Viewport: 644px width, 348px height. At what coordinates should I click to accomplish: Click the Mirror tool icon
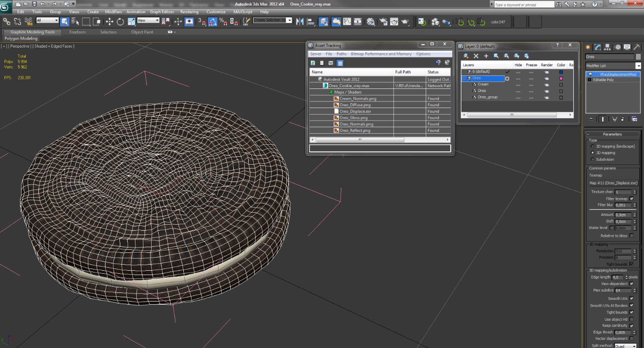coord(300,22)
